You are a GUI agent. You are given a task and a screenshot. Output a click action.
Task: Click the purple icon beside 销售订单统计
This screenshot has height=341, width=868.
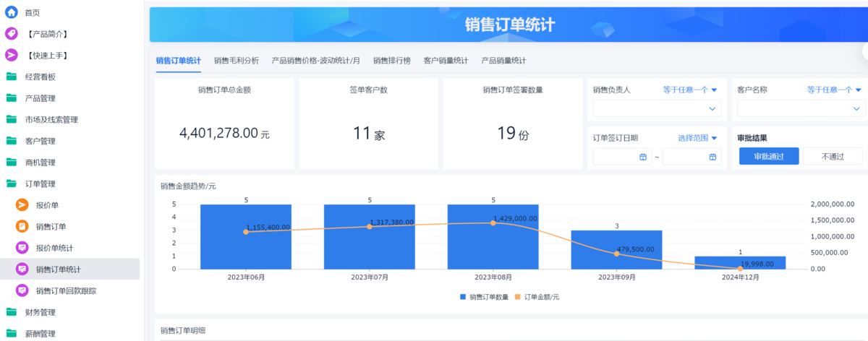pos(22,269)
